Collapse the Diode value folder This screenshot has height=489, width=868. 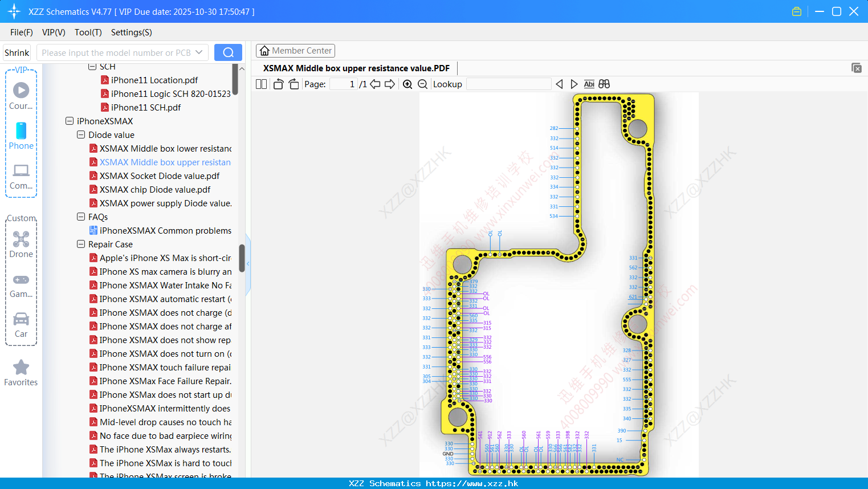click(81, 135)
